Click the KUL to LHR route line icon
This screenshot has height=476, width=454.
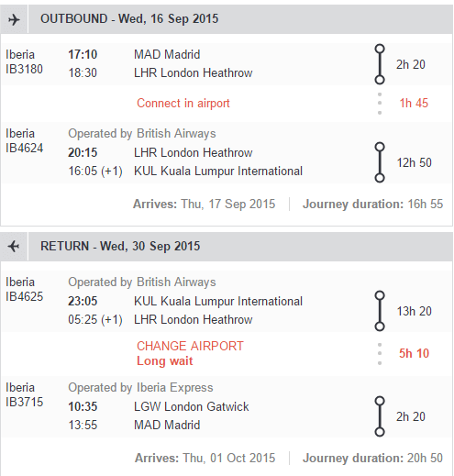pos(380,311)
